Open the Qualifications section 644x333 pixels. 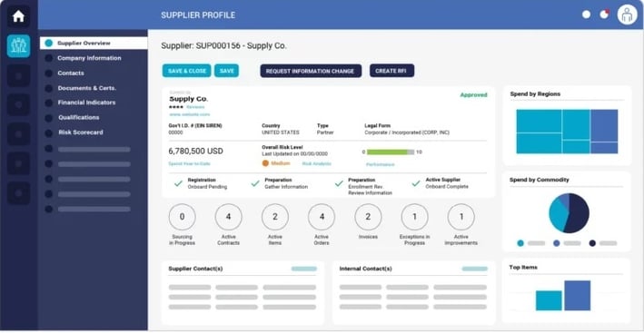78,117
